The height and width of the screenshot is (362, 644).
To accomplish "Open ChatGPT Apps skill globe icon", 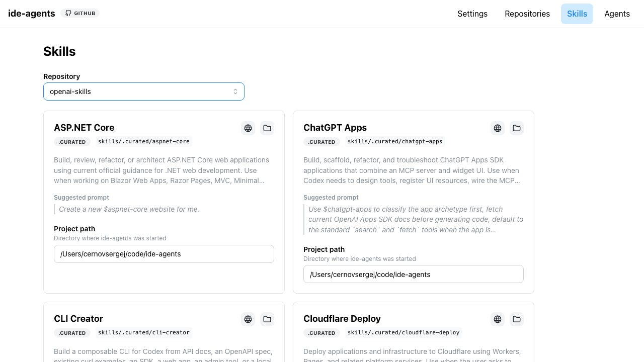I will (498, 128).
